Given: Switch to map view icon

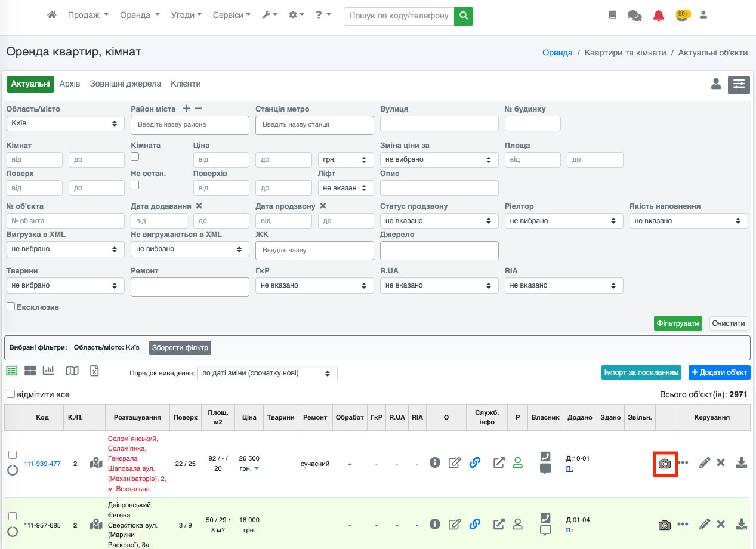Looking at the screenshot, I should click(72, 371).
